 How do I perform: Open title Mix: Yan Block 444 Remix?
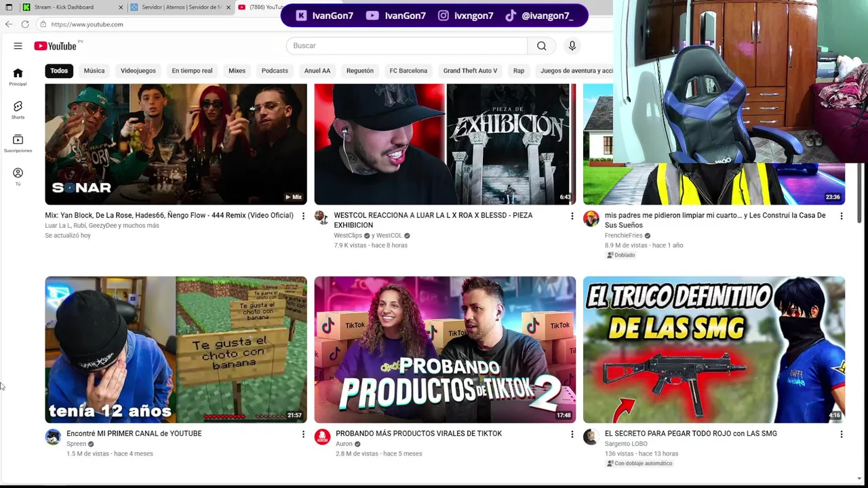point(170,216)
